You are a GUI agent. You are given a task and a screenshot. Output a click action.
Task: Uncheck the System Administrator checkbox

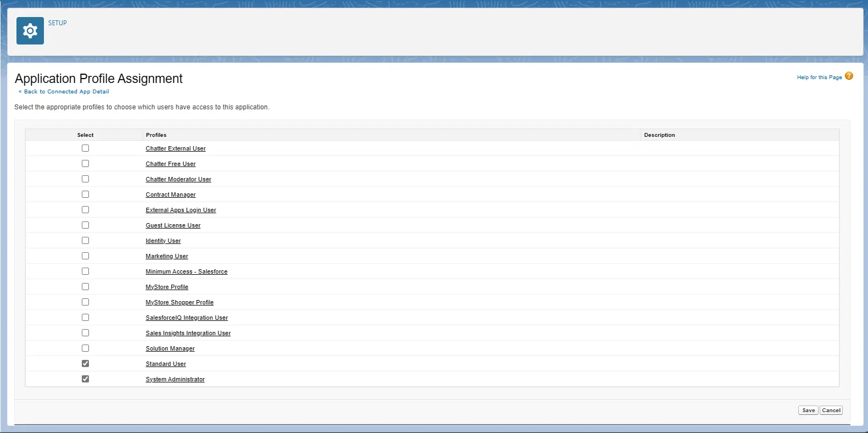85,379
